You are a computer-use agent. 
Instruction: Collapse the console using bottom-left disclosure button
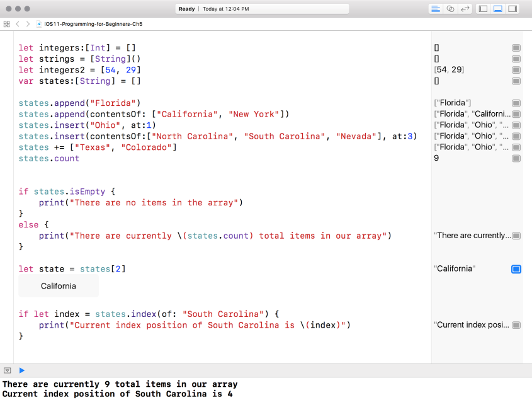(8, 370)
